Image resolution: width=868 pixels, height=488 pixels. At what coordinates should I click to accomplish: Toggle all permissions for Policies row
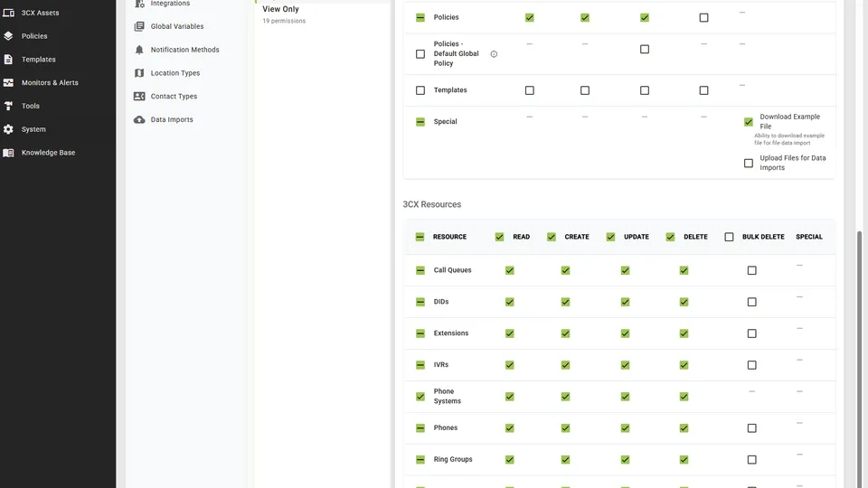click(x=420, y=18)
